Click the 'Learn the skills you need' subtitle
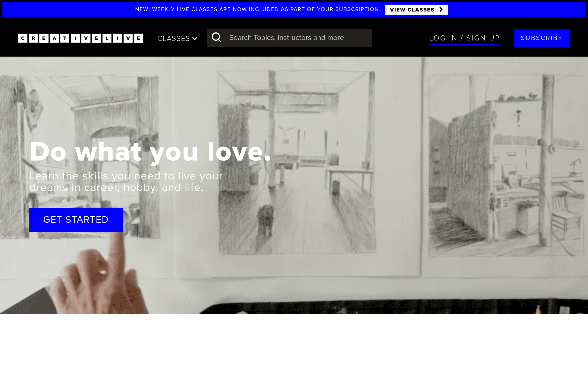The height and width of the screenshot is (368, 588). (126, 181)
